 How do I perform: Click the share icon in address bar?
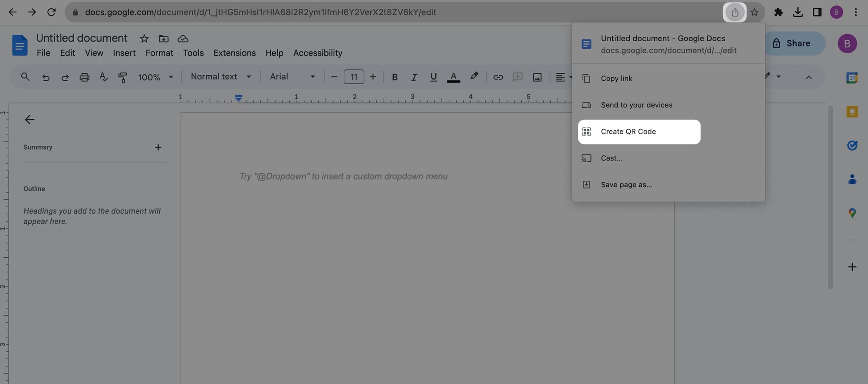(735, 12)
